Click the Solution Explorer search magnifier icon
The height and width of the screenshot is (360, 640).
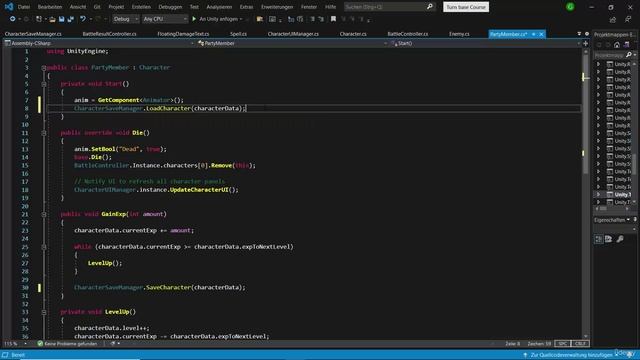coord(629,55)
